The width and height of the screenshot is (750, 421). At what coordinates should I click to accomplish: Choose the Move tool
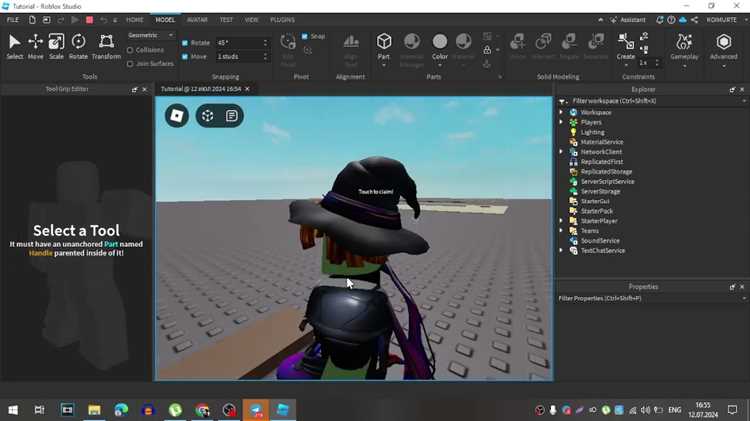pyautogui.click(x=35, y=42)
